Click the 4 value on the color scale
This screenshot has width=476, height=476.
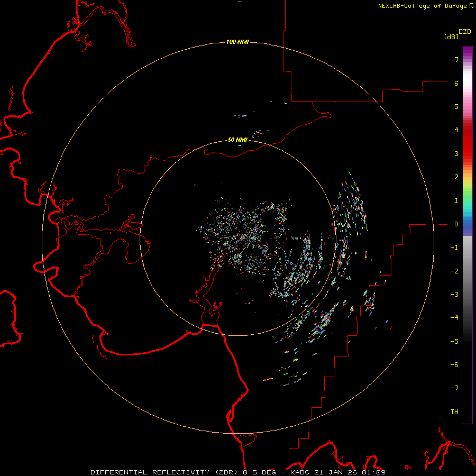[456, 130]
